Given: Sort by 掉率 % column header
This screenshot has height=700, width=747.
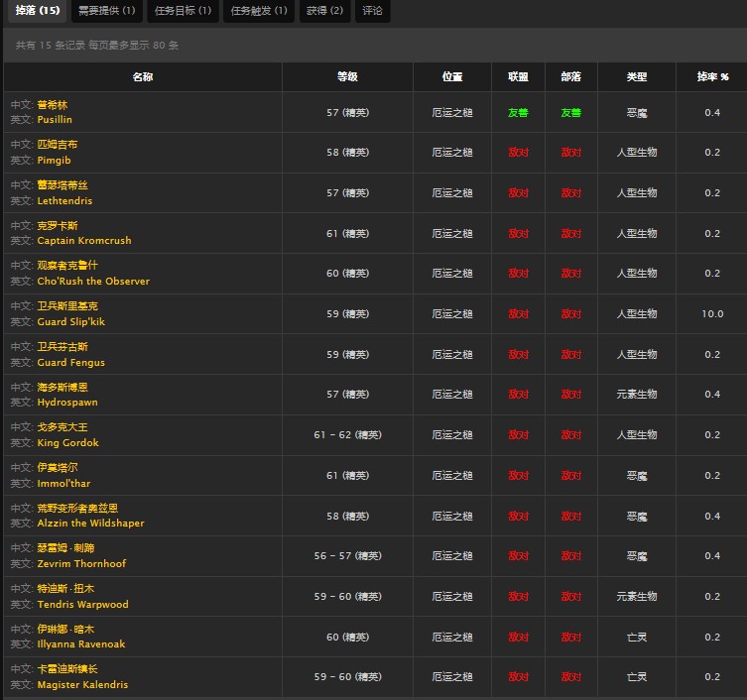Looking at the screenshot, I should [x=711, y=76].
